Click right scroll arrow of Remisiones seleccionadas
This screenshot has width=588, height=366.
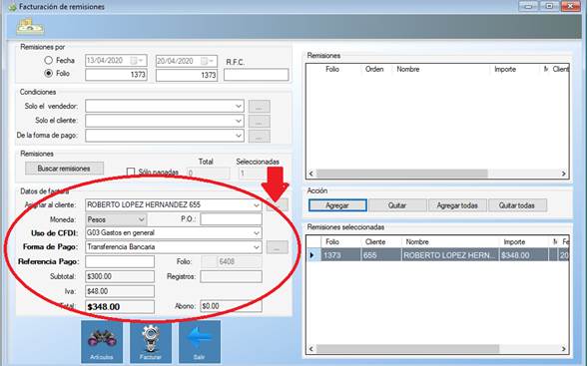pos(564,349)
